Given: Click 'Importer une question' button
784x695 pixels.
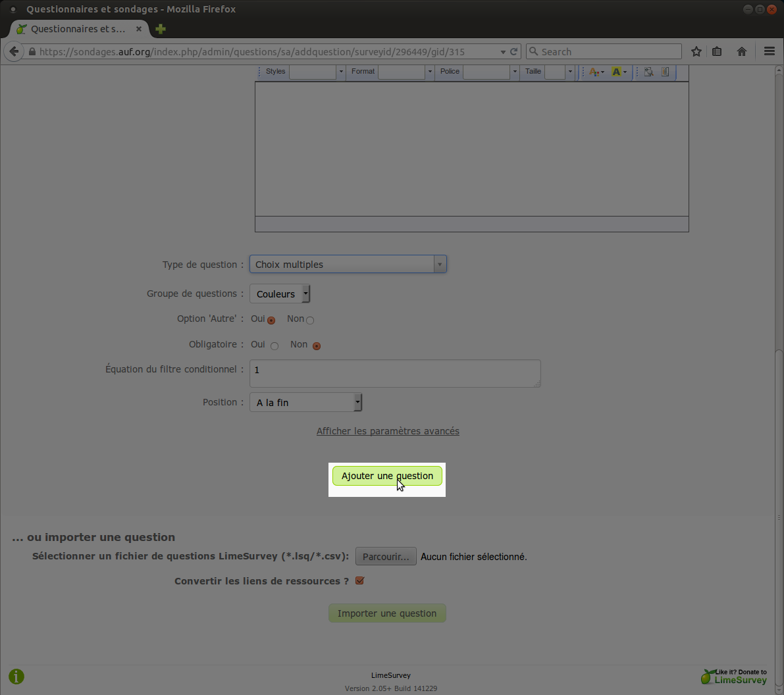Looking at the screenshot, I should click(x=387, y=613).
